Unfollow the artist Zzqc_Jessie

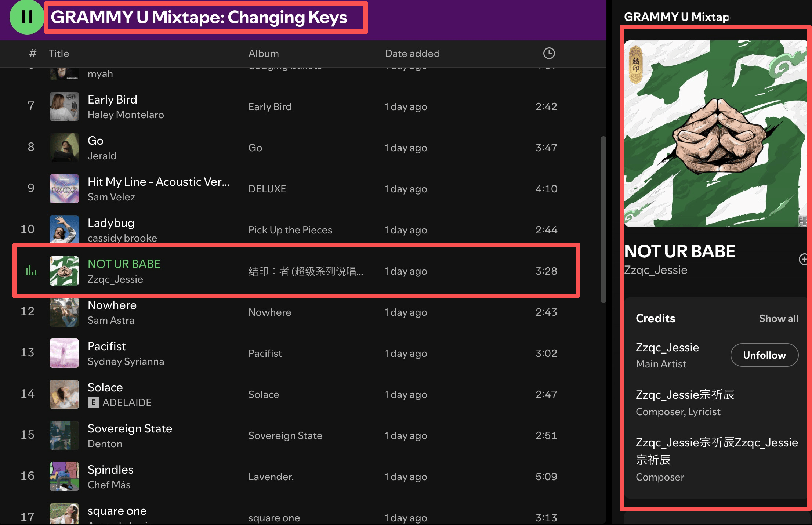click(x=764, y=355)
